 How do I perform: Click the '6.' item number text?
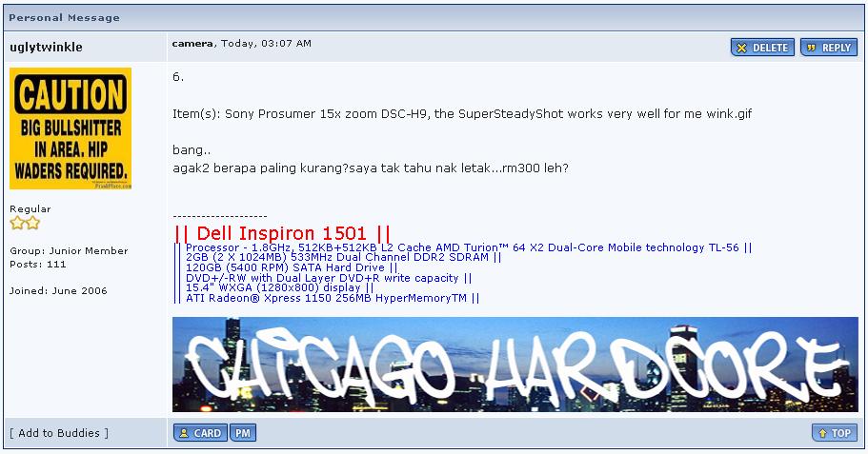pos(178,77)
